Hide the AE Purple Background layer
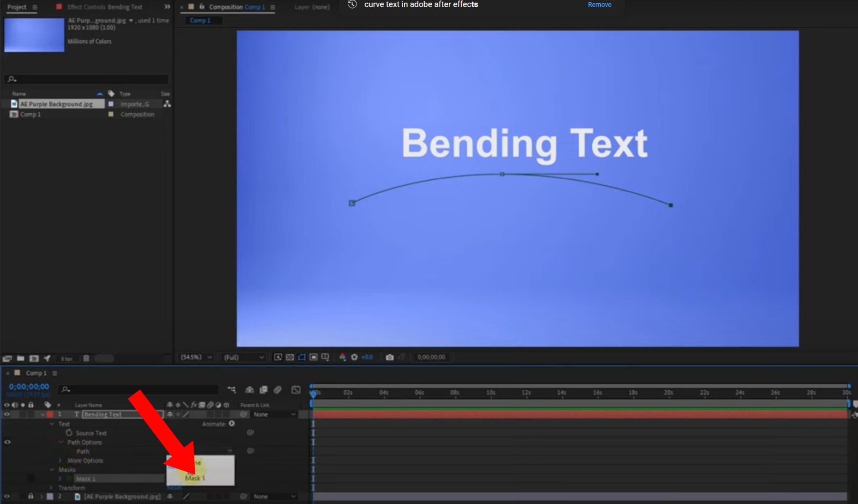Screen dimensions: 858x504 pyautogui.click(x=7, y=496)
